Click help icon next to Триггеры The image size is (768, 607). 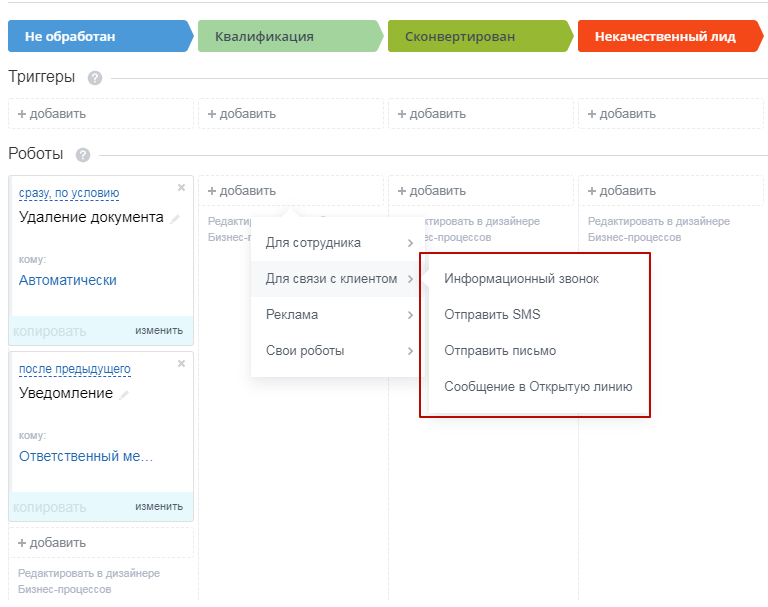point(95,78)
